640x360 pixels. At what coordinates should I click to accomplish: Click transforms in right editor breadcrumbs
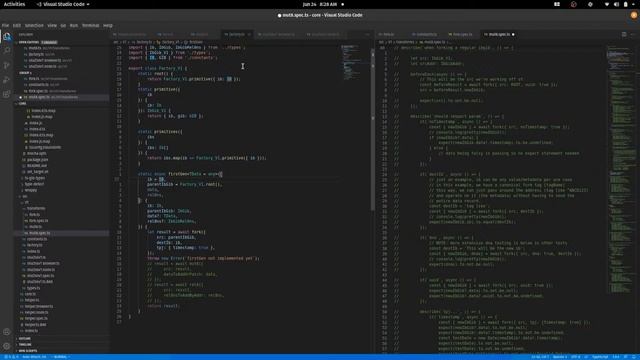tap(404, 42)
